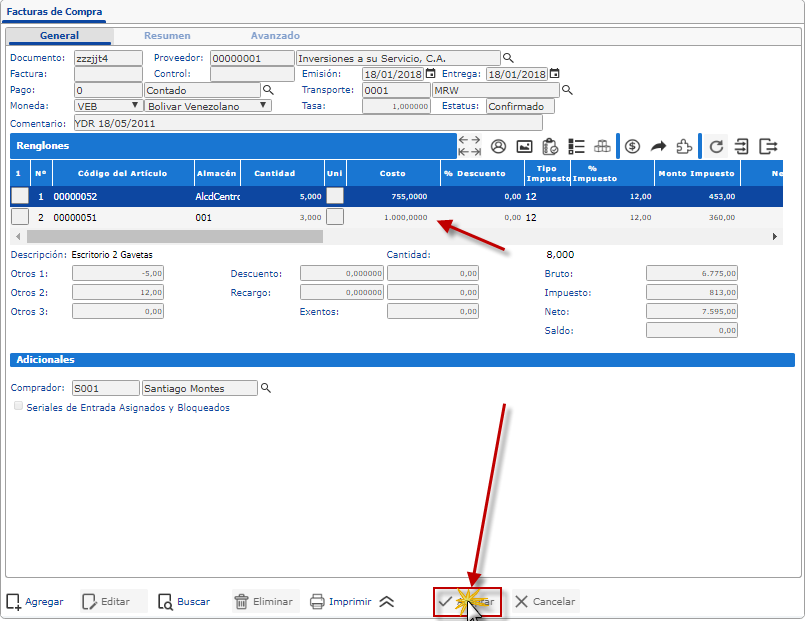Open the Emisión date calendar picker

pos(431,74)
